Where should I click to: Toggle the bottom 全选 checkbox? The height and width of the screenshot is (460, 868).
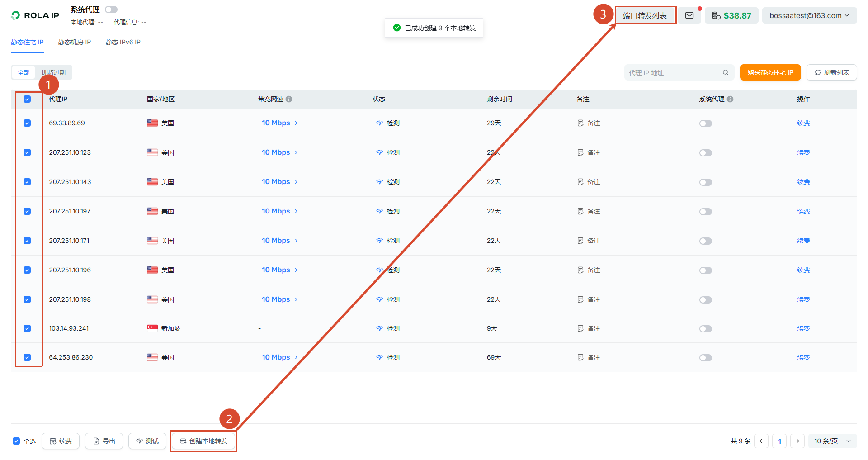point(16,441)
